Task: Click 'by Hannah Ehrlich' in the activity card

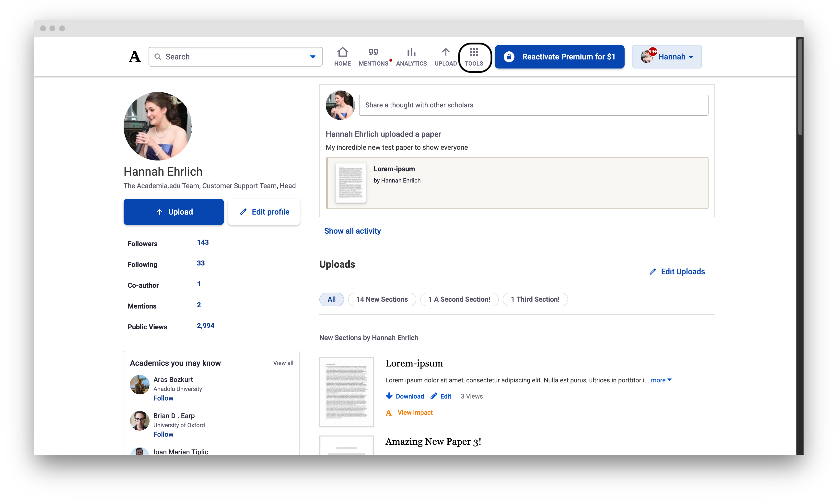Action: [x=397, y=180]
